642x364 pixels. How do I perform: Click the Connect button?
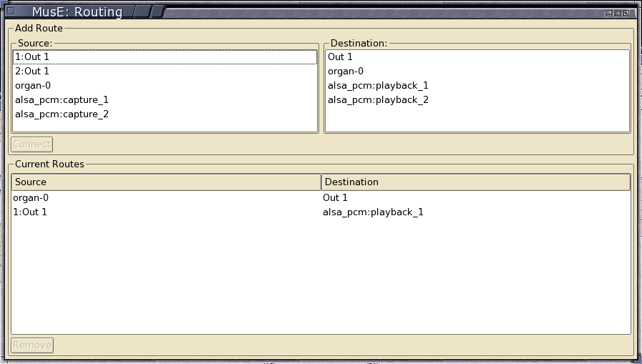pos(32,144)
